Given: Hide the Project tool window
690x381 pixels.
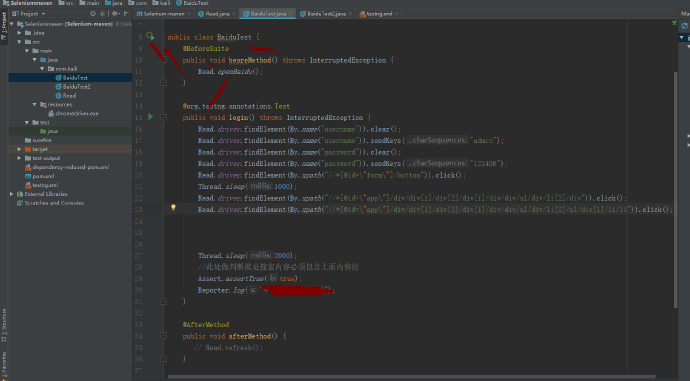Looking at the screenshot, I should pos(126,14).
